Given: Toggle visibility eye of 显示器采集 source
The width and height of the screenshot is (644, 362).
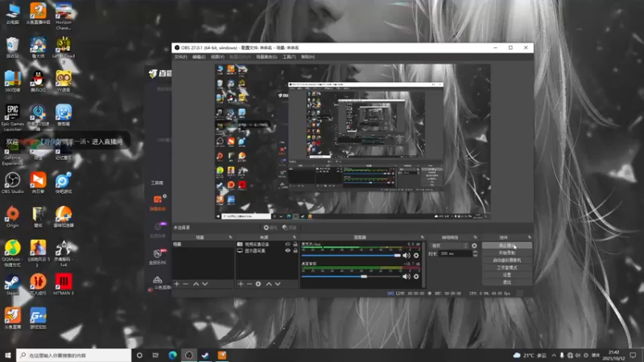Looking at the screenshot, I should (287, 250).
